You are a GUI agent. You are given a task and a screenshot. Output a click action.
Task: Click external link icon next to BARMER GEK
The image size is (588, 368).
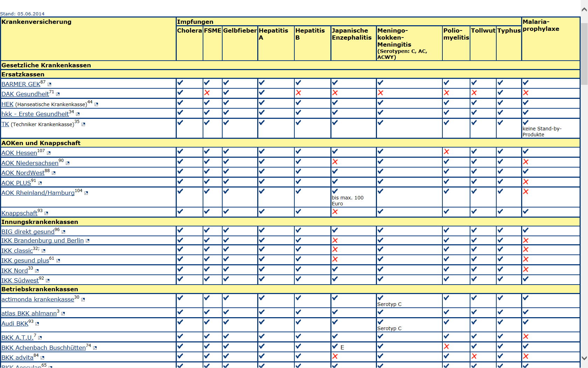tap(49, 84)
